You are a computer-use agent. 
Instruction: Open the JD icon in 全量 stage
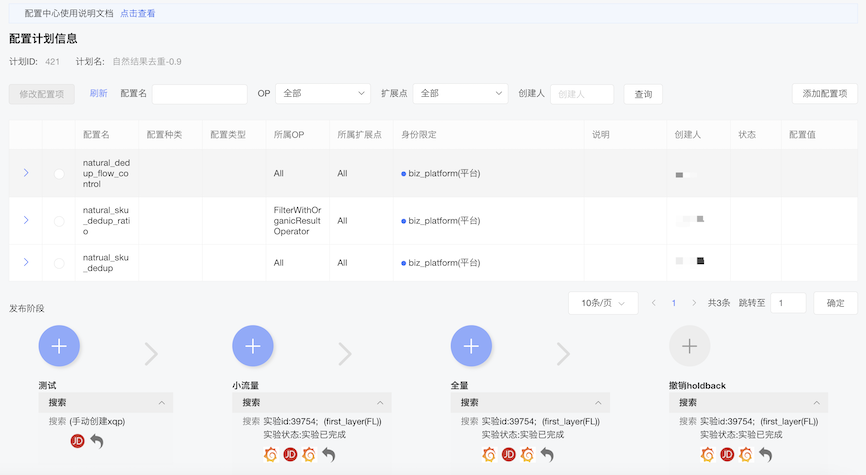(508, 454)
